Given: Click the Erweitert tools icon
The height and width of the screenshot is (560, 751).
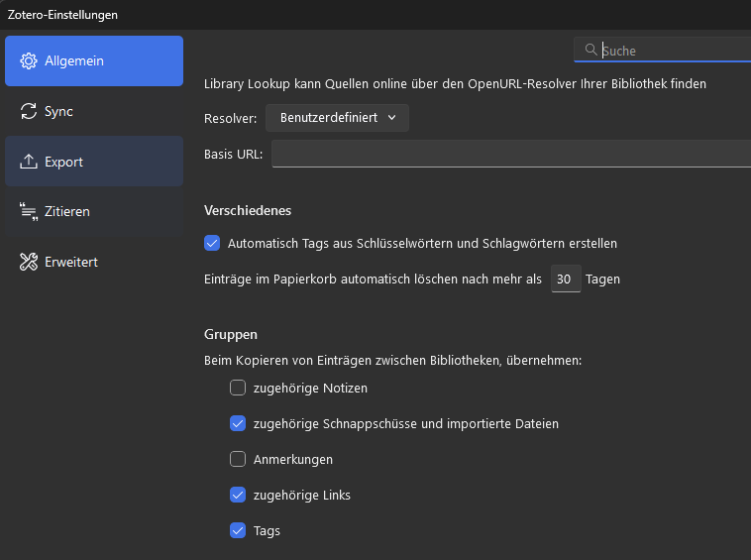Looking at the screenshot, I should click(29, 262).
